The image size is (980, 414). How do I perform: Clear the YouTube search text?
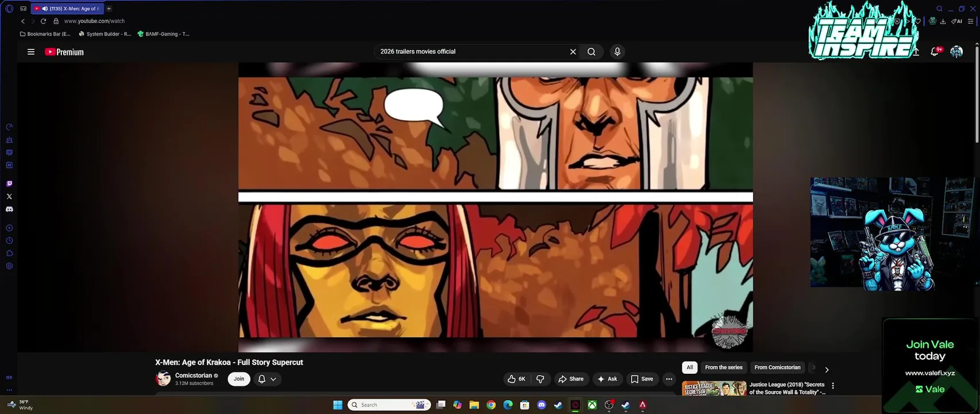pyautogui.click(x=573, y=52)
